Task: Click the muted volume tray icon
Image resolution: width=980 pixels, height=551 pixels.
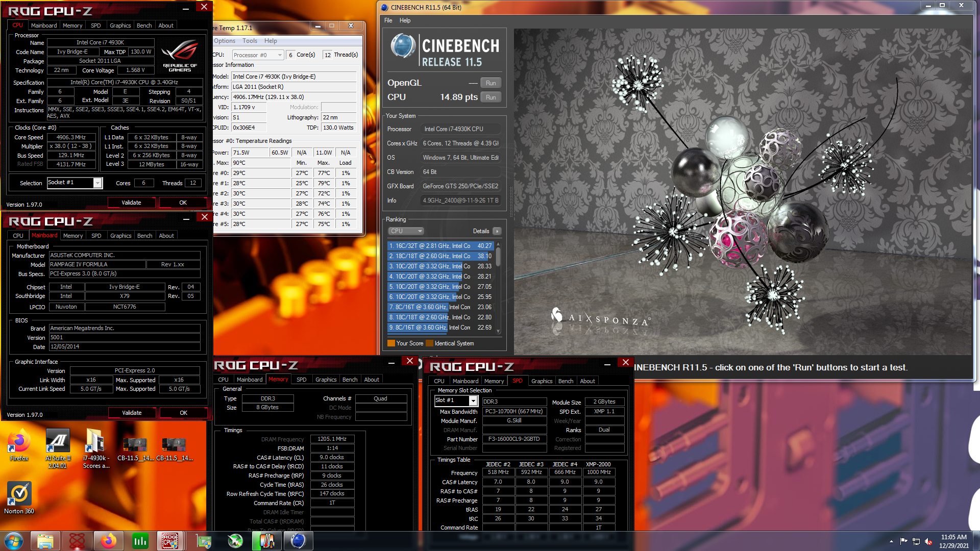Action: pos(928,541)
